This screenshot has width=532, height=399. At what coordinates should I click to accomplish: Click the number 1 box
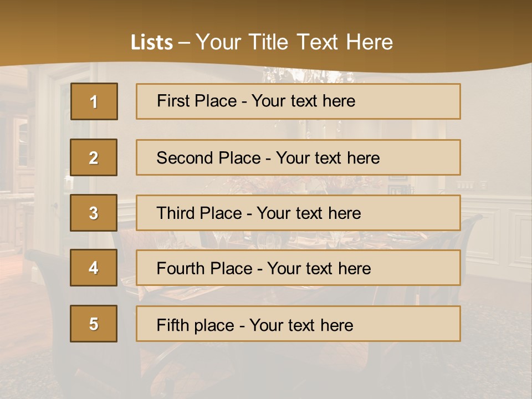click(x=94, y=101)
